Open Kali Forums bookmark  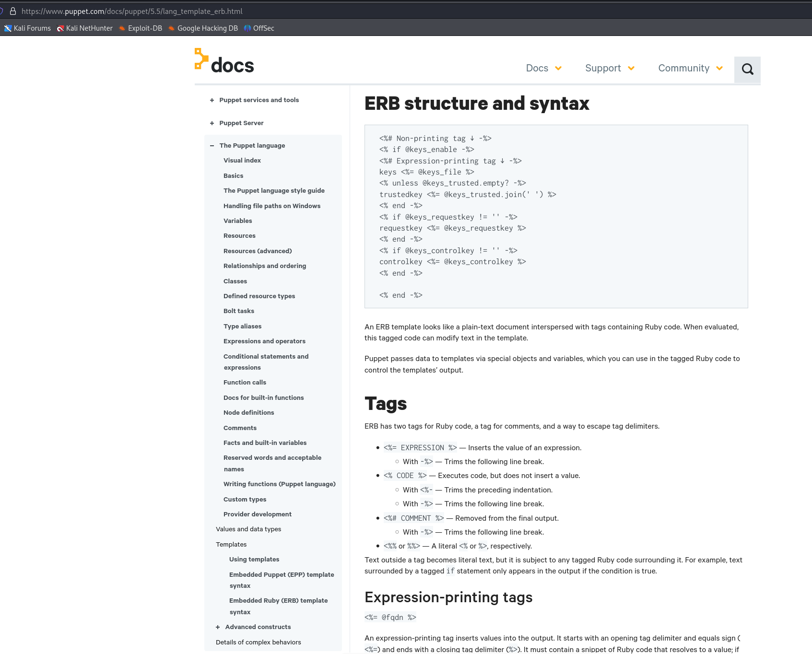[x=27, y=28]
